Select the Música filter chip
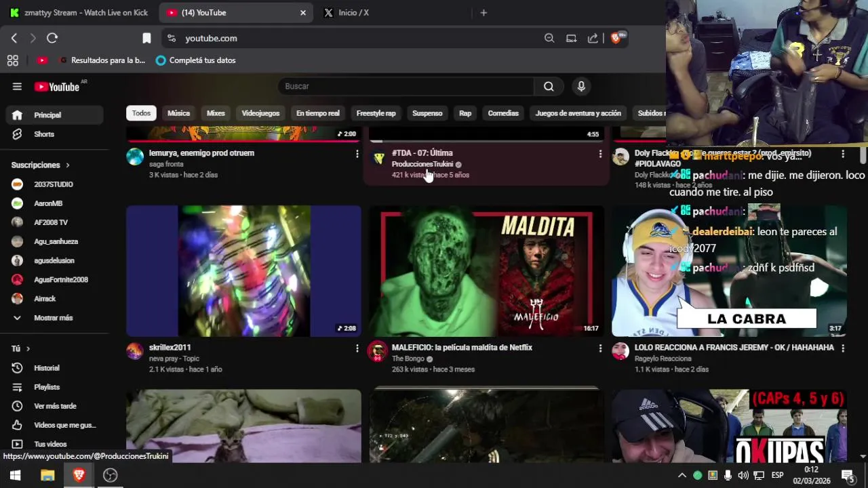 (179, 113)
